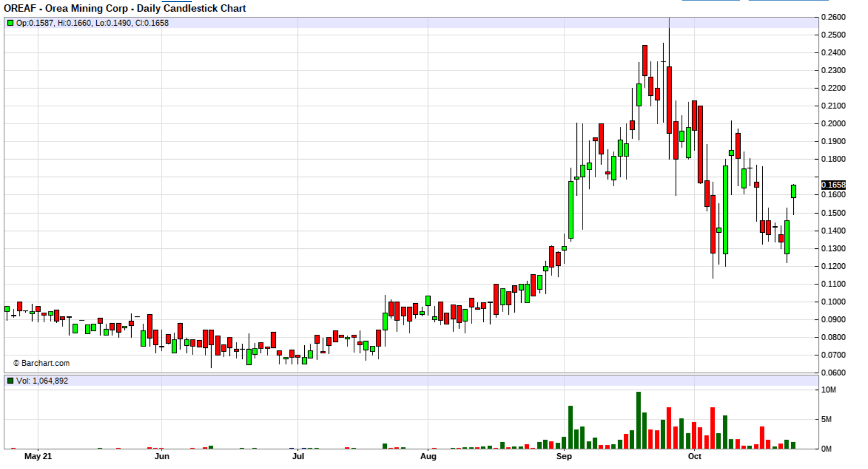The image size is (868, 469).
Task: Click the 0.1000 price axis label
Action: pos(833,302)
